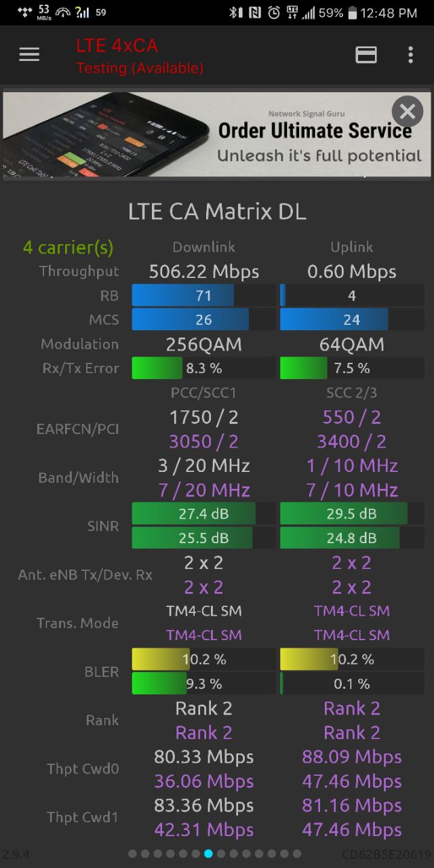This screenshot has height=868, width=434.
Task: Close the Order Ultimate Service ad
Action: 408,111
